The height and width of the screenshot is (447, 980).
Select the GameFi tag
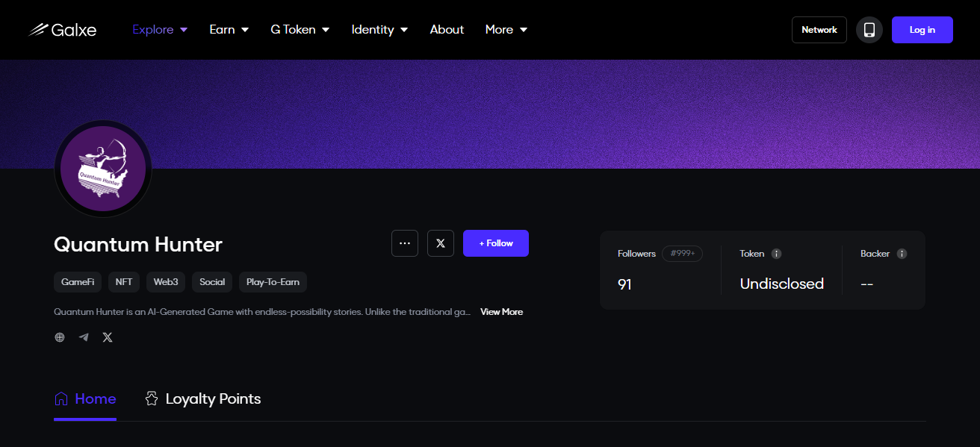[78, 282]
